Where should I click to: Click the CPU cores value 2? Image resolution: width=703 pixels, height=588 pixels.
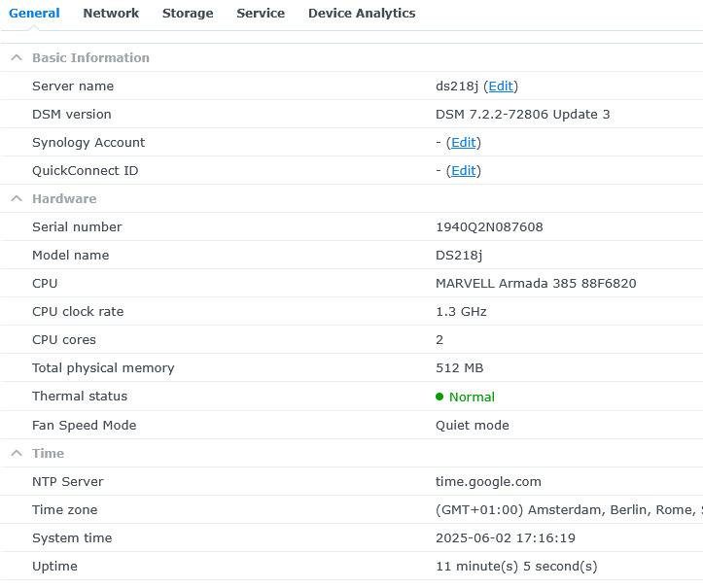[x=439, y=340]
